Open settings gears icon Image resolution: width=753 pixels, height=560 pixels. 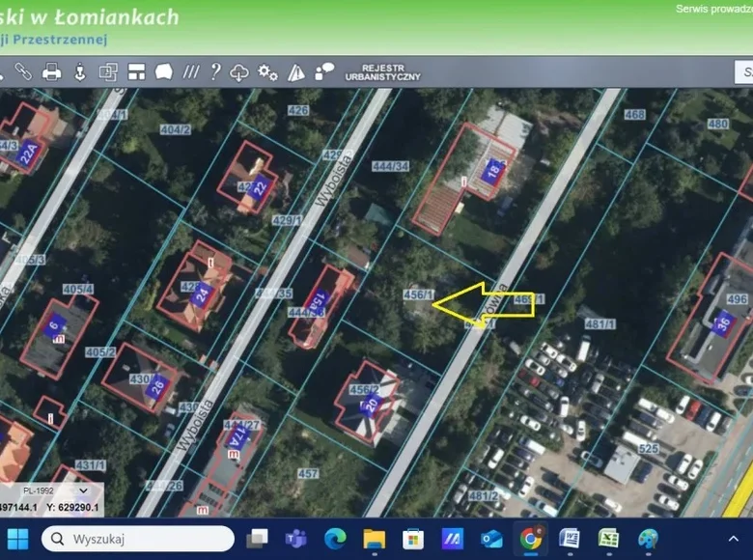267,72
